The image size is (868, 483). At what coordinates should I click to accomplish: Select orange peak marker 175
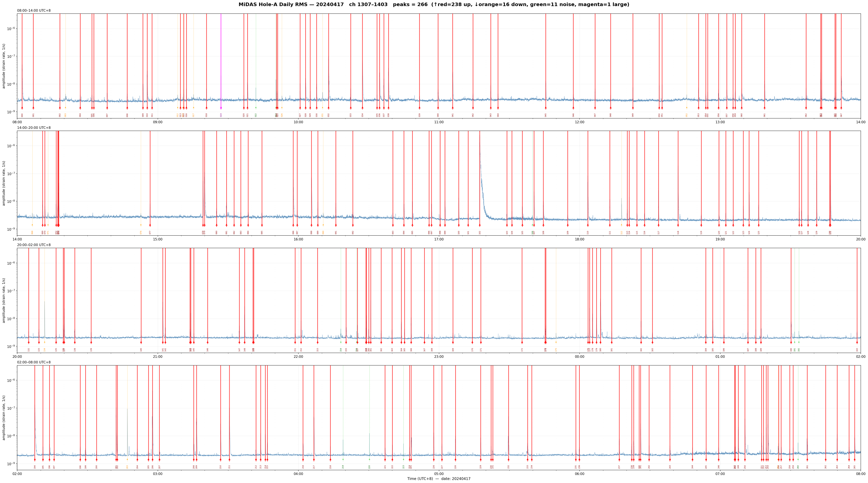tap(556, 342)
